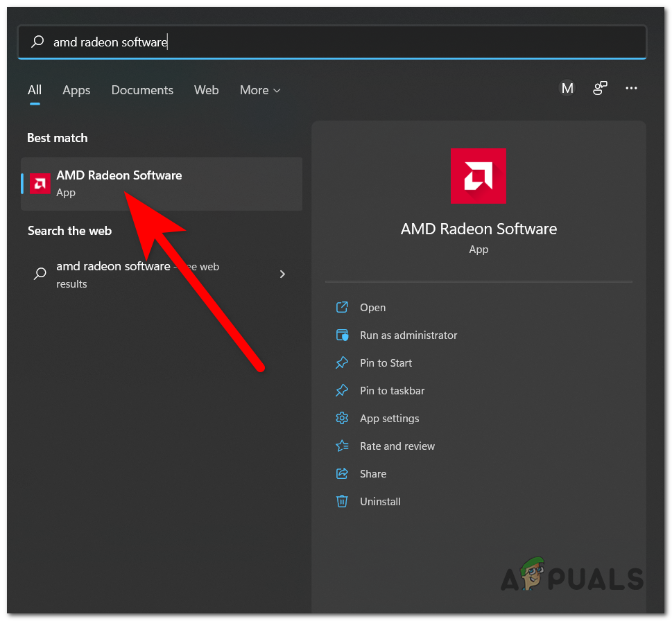Click the feedback/chat devices icon

click(600, 88)
